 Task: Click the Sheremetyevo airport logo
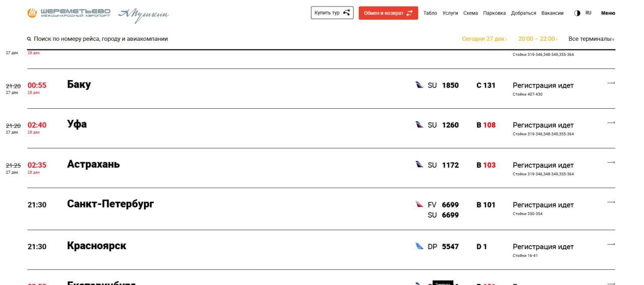tap(68, 13)
